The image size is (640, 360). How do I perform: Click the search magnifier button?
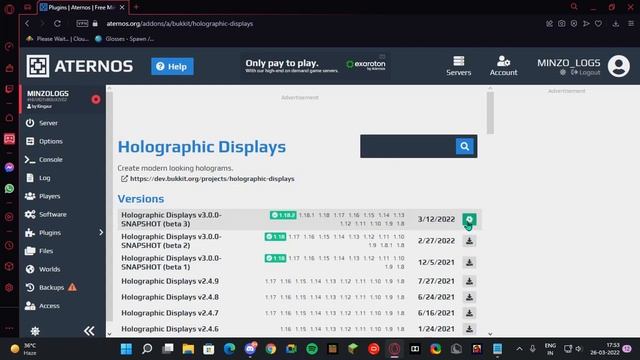[464, 146]
